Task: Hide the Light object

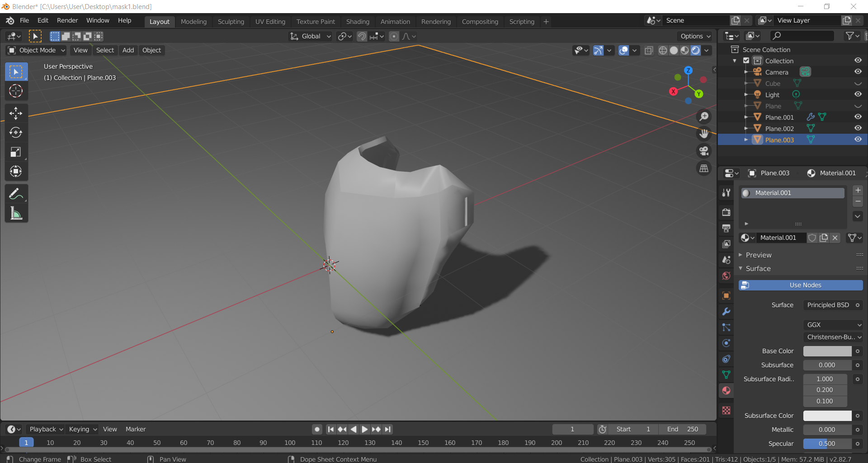Action: tap(858, 94)
